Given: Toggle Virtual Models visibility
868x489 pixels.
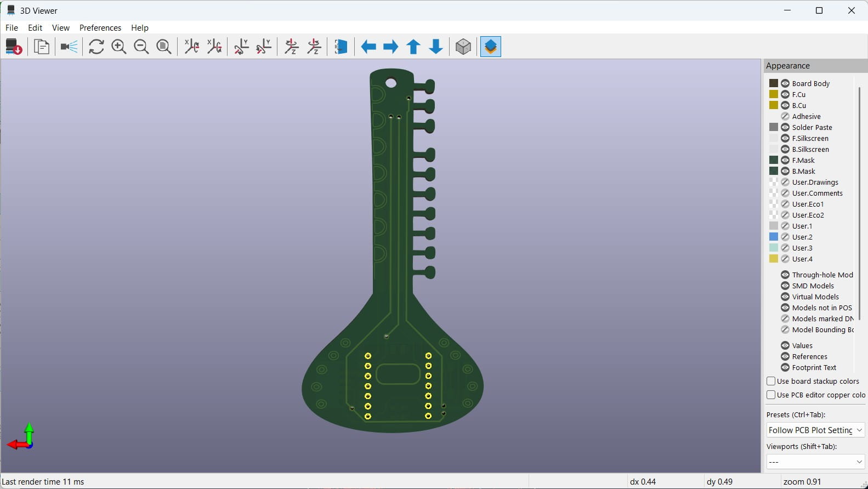Looking at the screenshot, I should pos(785,297).
